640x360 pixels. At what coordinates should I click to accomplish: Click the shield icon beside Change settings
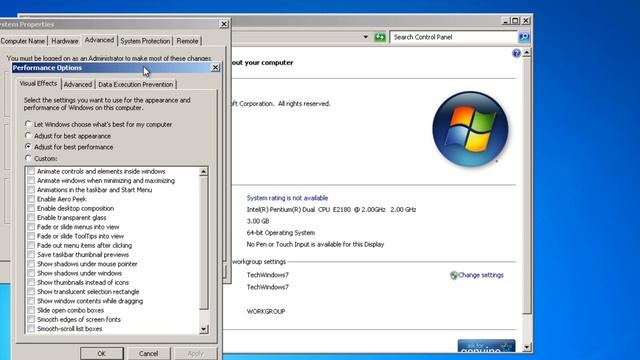pyautogui.click(x=453, y=276)
